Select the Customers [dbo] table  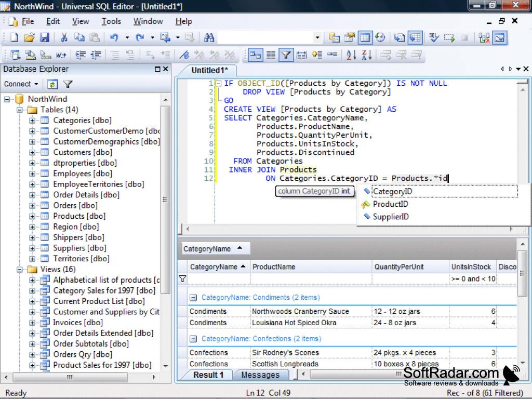(83, 152)
